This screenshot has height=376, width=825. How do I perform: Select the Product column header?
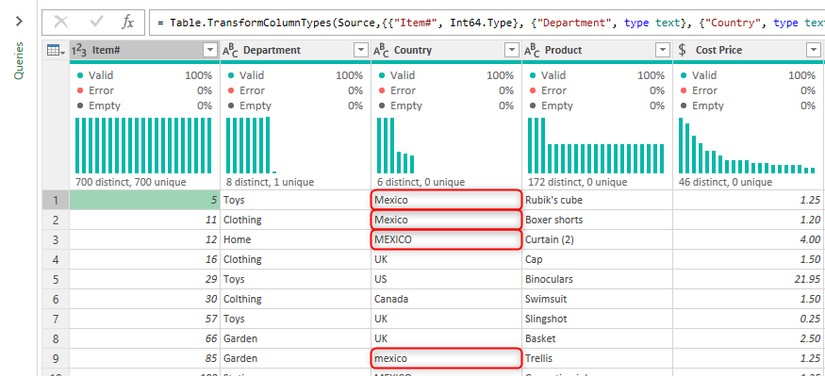(597, 50)
